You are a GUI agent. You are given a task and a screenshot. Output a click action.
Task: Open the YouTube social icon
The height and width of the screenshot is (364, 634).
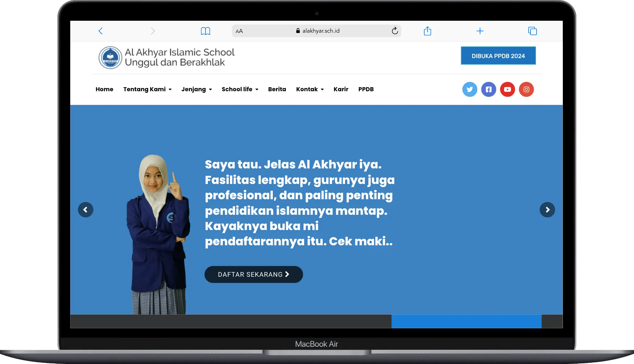pos(507,89)
